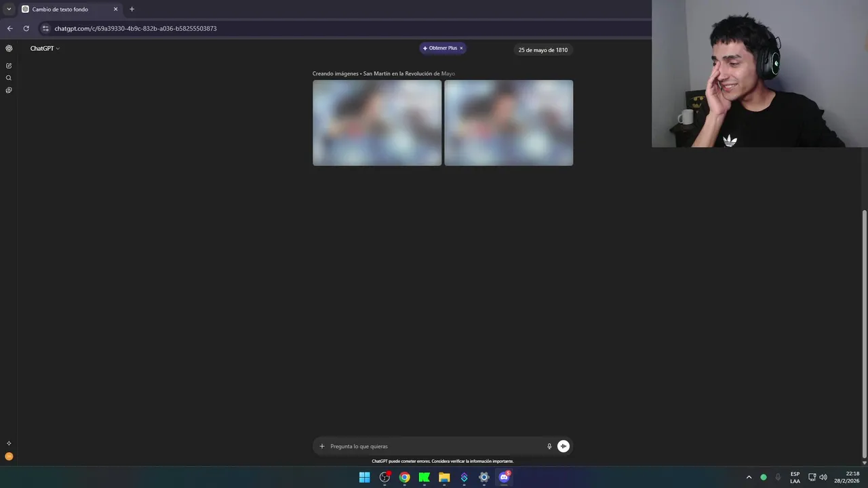The width and height of the screenshot is (868, 488).
Task: Click the page vertical scrollbar
Action: [864, 335]
